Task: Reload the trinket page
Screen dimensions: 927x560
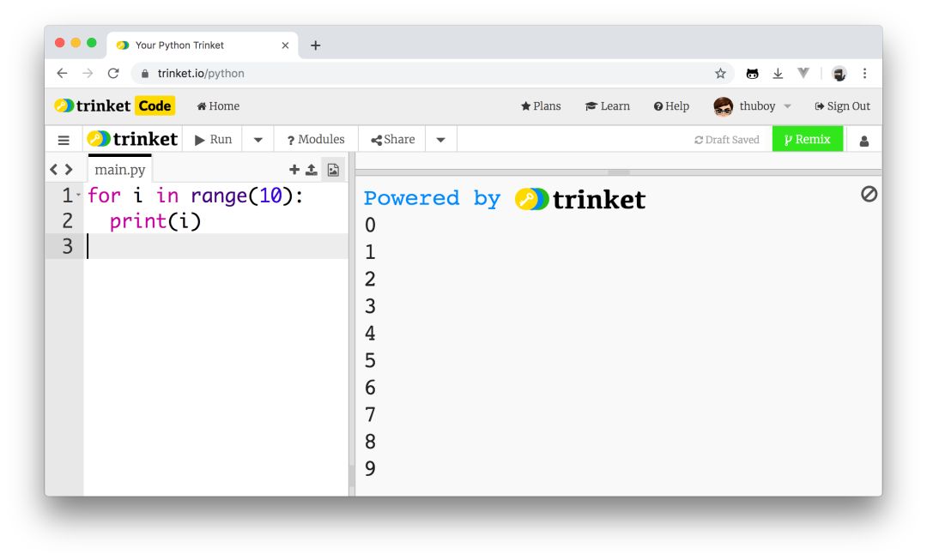Action: click(113, 73)
